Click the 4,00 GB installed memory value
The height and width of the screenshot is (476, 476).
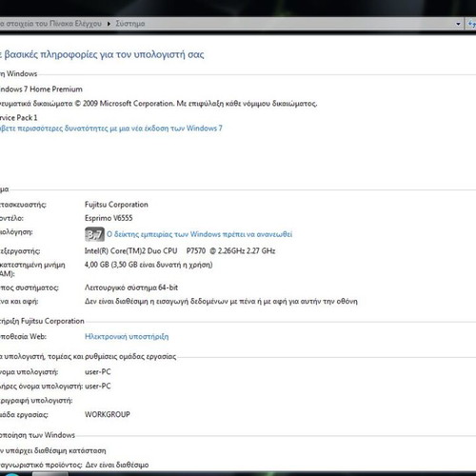click(149, 265)
